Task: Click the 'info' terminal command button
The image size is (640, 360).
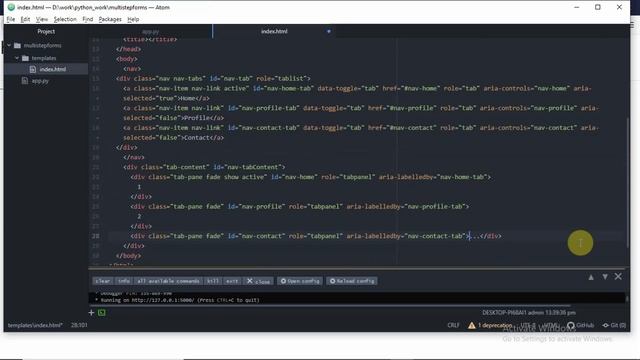Action: (x=123, y=281)
